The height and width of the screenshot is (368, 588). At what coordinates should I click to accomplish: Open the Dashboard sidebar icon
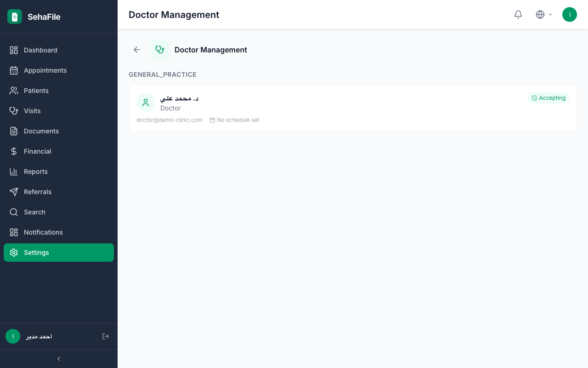14,50
